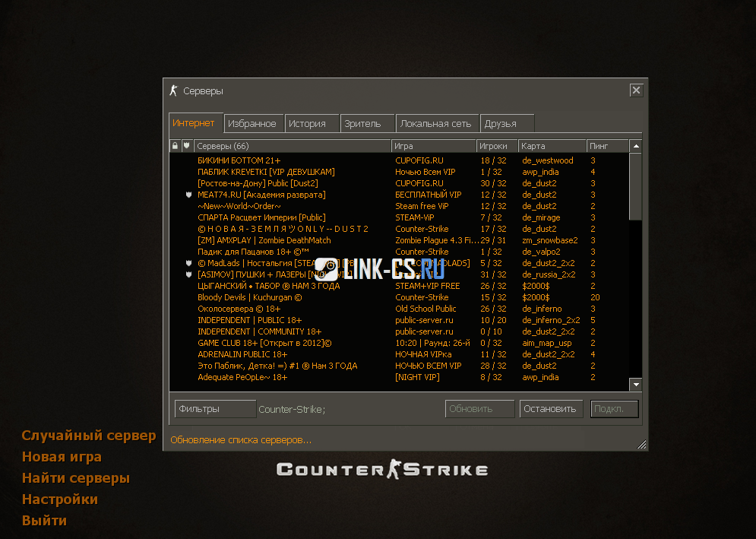The image size is (756, 539).
Task: Choose Случайный сервер in the main menu
Action: (x=89, y=436)
